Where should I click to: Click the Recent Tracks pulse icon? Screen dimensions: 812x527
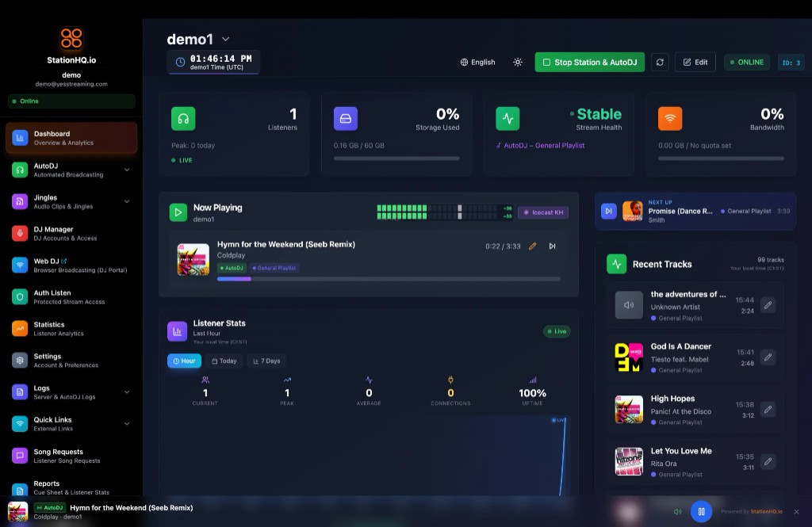pos(617,264)
